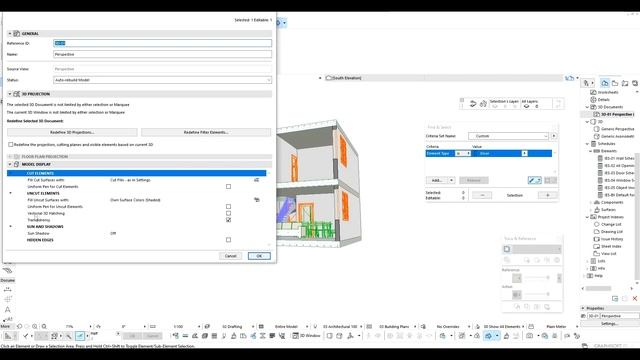Click the tab icon left of South Elevation

[329, 78]
